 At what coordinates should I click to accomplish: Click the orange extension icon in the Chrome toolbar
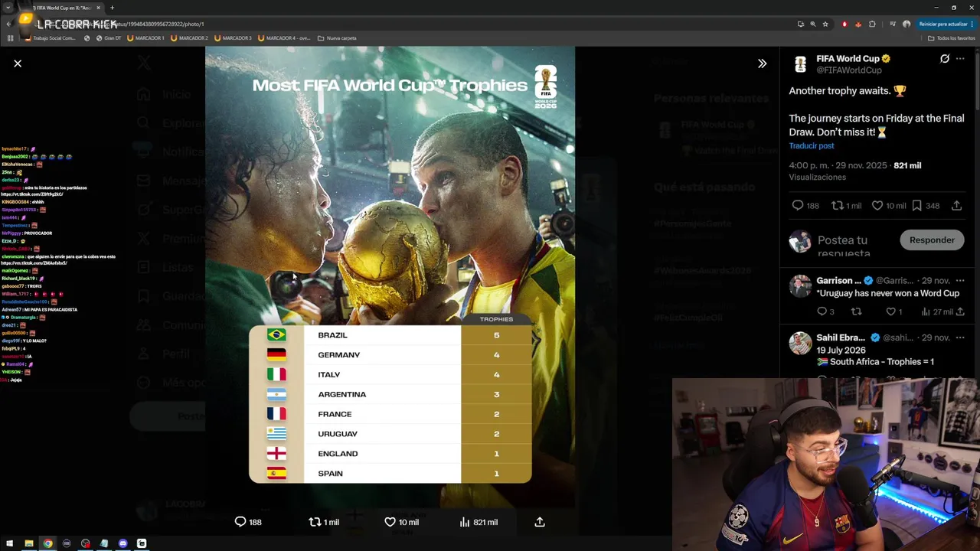click(x=858, y=24)
